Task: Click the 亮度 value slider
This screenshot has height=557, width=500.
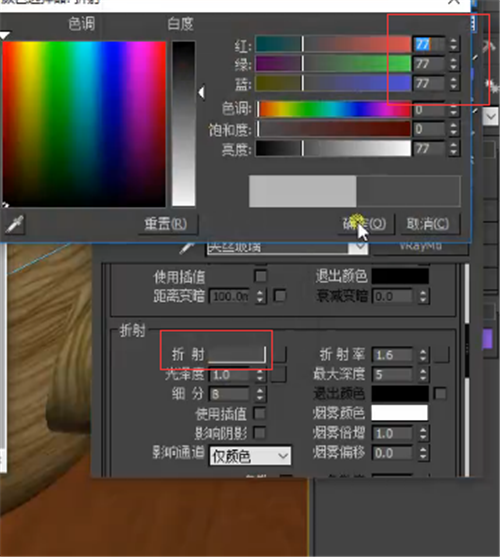Action: (x=333, y=148)
